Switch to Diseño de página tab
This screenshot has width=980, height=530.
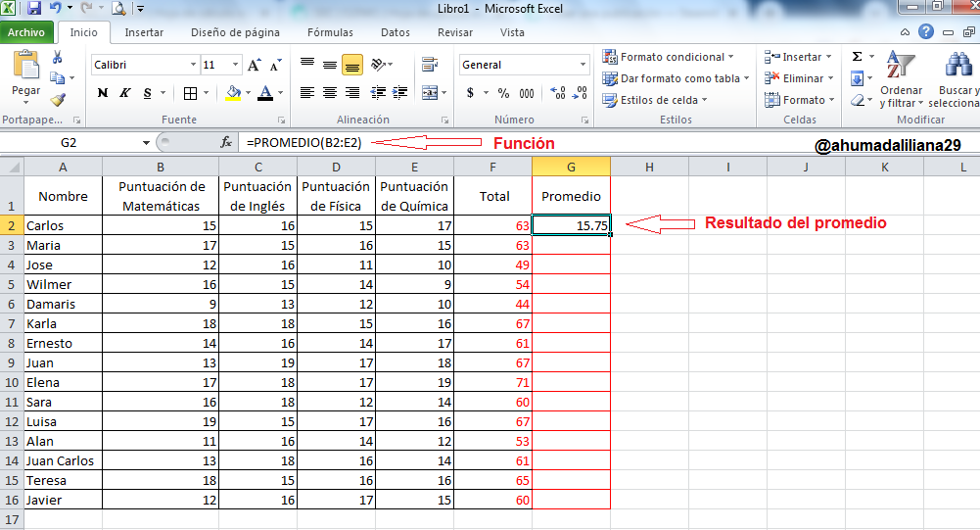click(x=235, y=32)
